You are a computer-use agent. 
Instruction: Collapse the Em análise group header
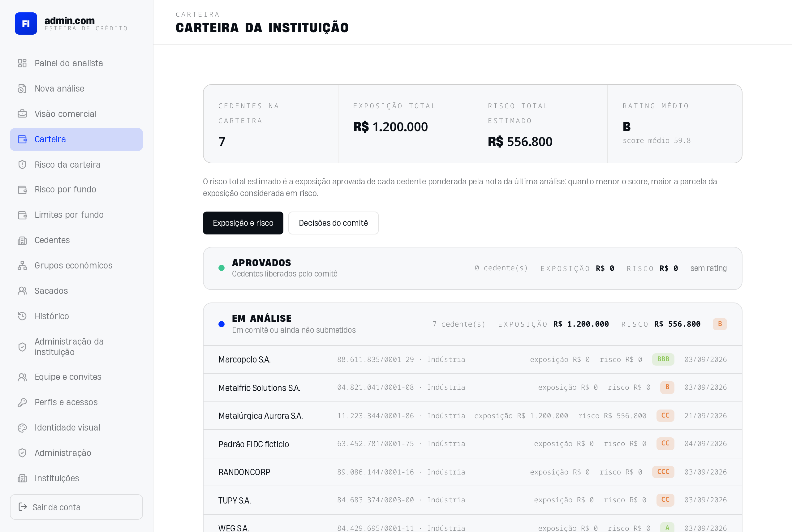point(472,324)
